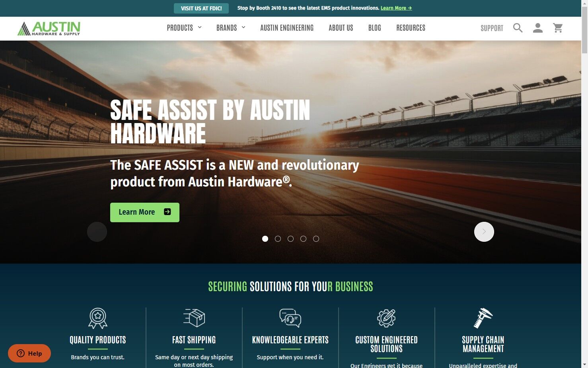Click the green Learn More hero button
Screen dimensions: 588x368
[145, 212]
